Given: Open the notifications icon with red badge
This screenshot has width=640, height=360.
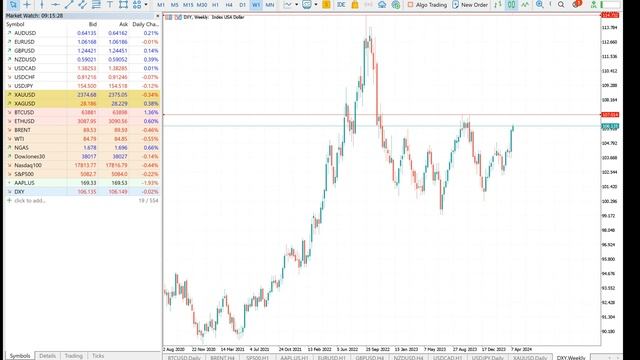Looking at the screenshot, I should coord(576,4).
